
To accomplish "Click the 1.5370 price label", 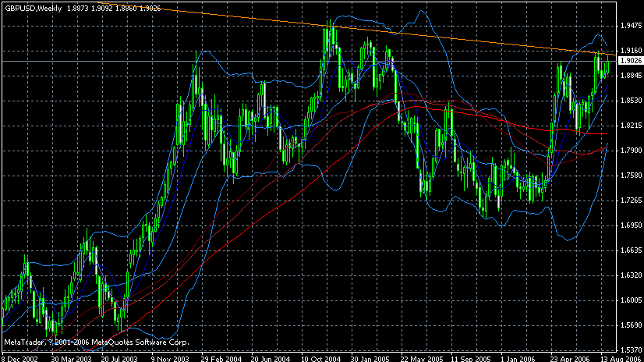I will (x=632, y=350).
